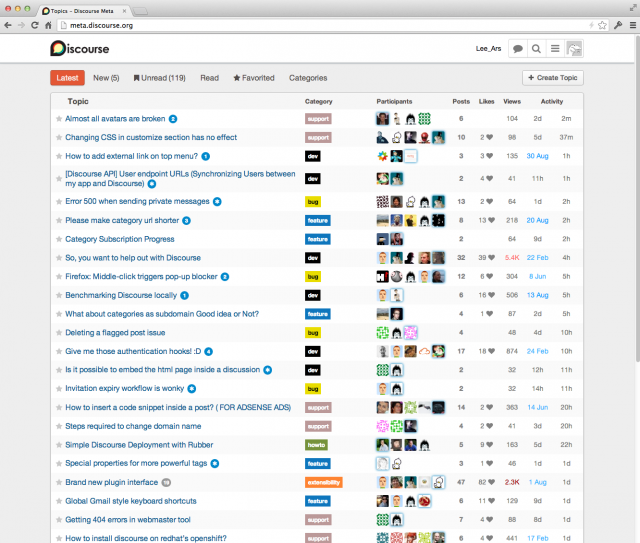This screenshot has width=640, height=543.
Task: Open topic 'Simple Discourse Deployment with Rubber'
Action: pos(139,445)
